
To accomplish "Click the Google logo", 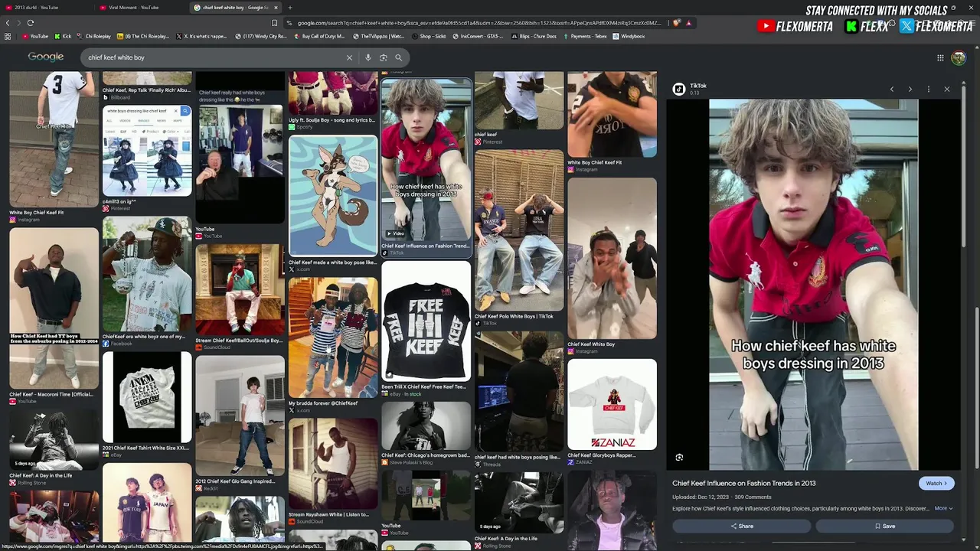I will click(46, 57).
